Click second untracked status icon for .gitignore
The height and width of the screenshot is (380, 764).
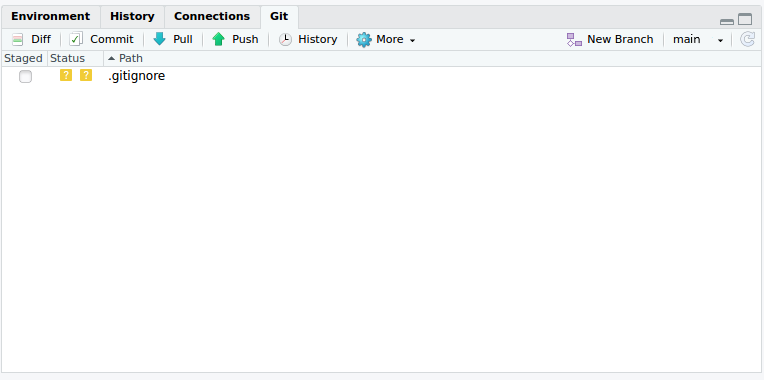coord(86,76)
